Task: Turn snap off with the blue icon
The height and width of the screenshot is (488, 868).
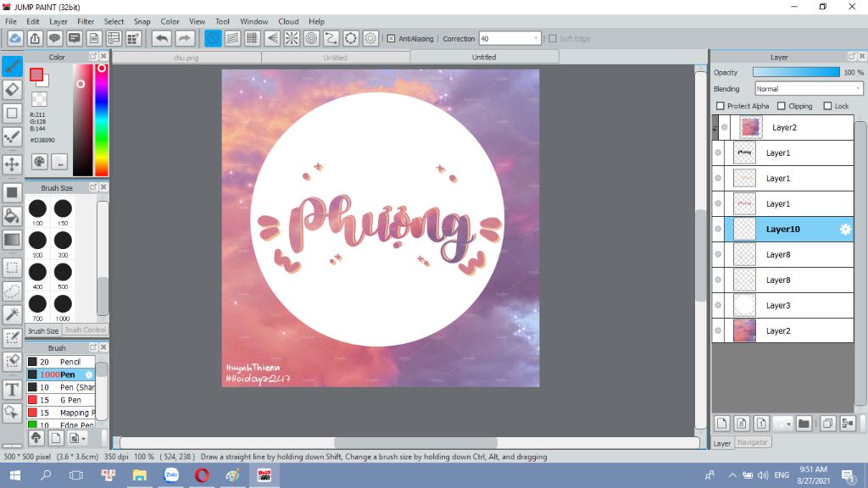Action: (x=213, y=39)
